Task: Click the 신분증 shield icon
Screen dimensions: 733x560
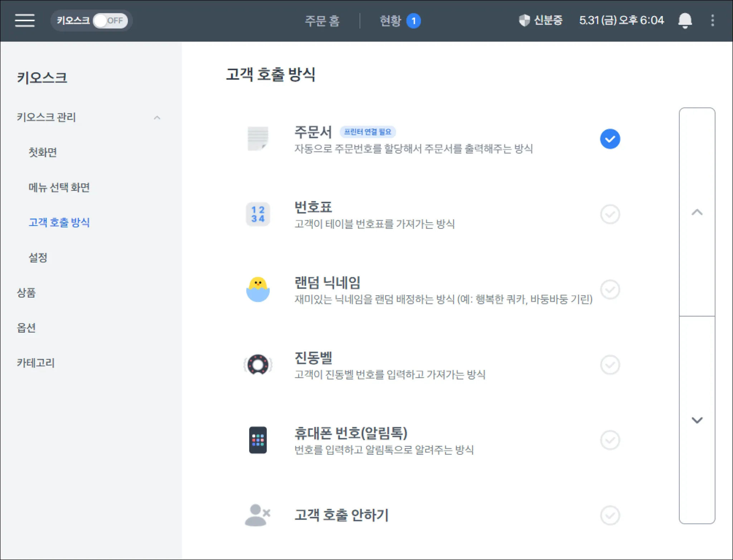Action: click(x=524, y=20)
